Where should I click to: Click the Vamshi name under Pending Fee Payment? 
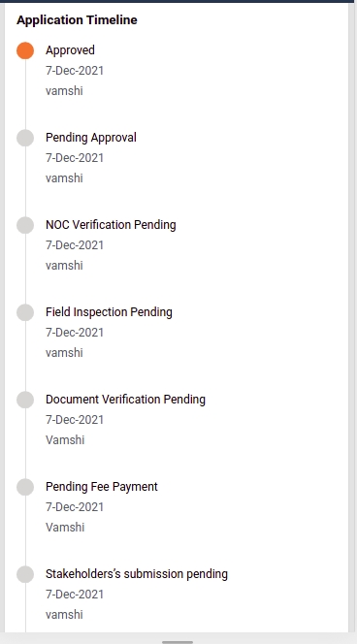coord(65,528)
